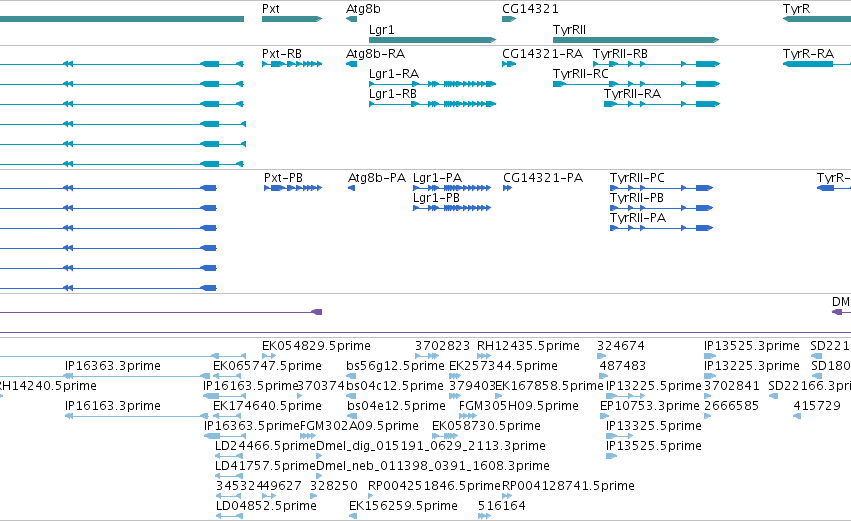This screenshot has height=521, width=851.
Task: Select feature 328250
Action: coord(334,486)
